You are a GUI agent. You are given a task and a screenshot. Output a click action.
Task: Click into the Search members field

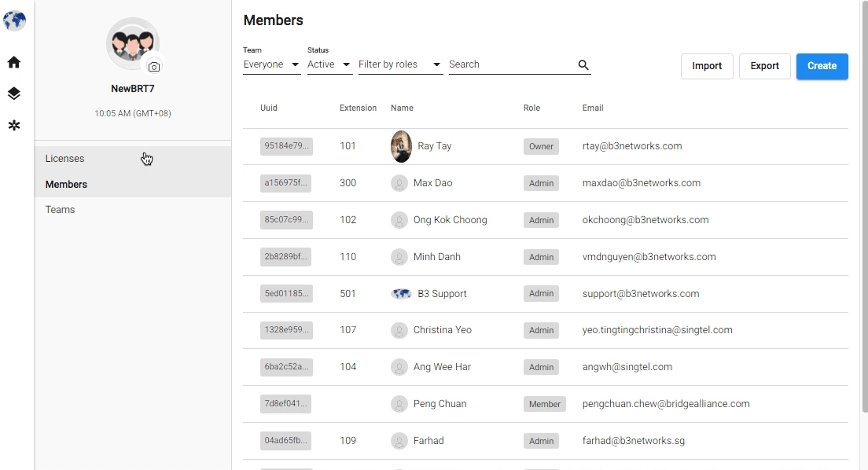click(512, 64)
